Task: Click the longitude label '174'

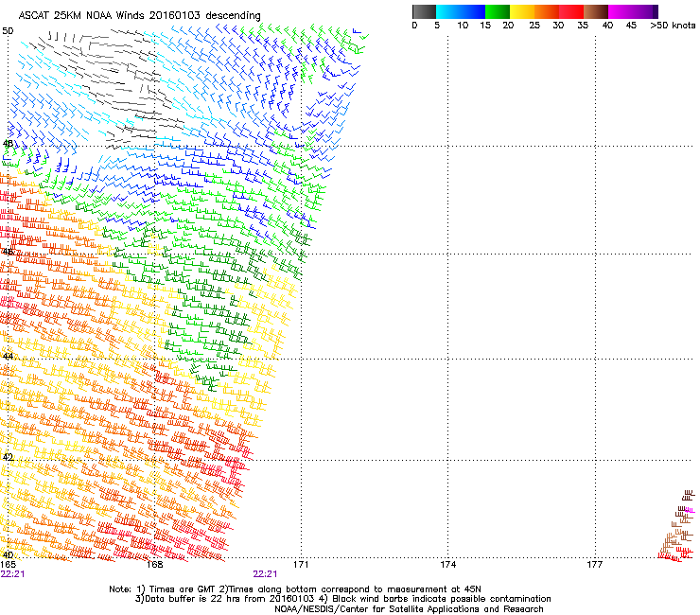Action: (447, 565)
